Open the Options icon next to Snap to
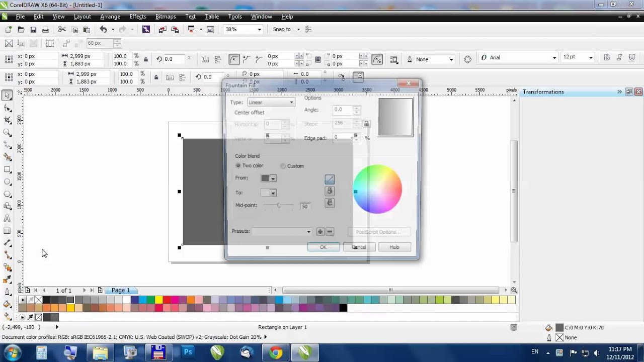The width and height of the screenshot is (644, 362). 308,30
